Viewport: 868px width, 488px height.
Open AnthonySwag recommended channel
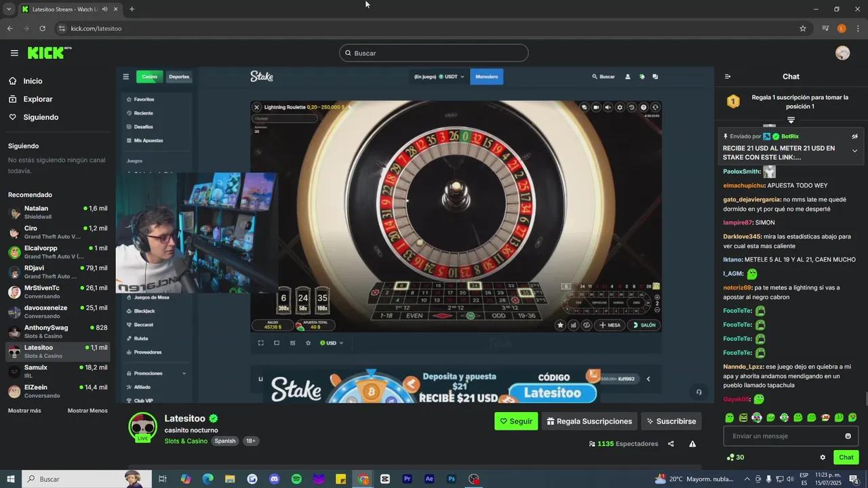58,331
